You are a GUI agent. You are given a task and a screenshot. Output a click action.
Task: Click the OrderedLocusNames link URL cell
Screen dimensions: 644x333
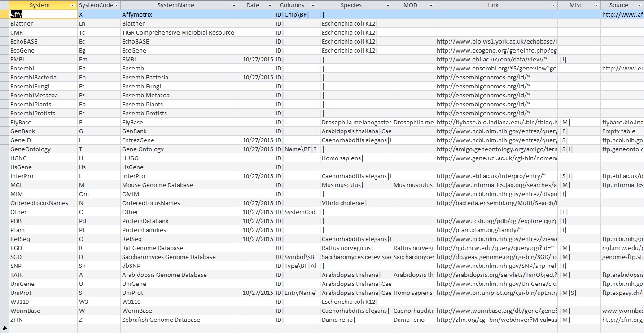[x=496, y=203]
